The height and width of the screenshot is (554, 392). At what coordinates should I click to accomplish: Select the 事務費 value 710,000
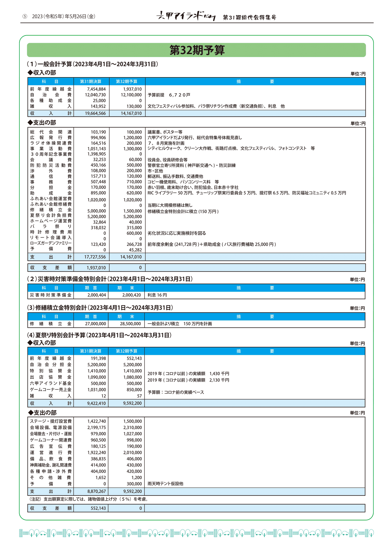coord(134,182)
